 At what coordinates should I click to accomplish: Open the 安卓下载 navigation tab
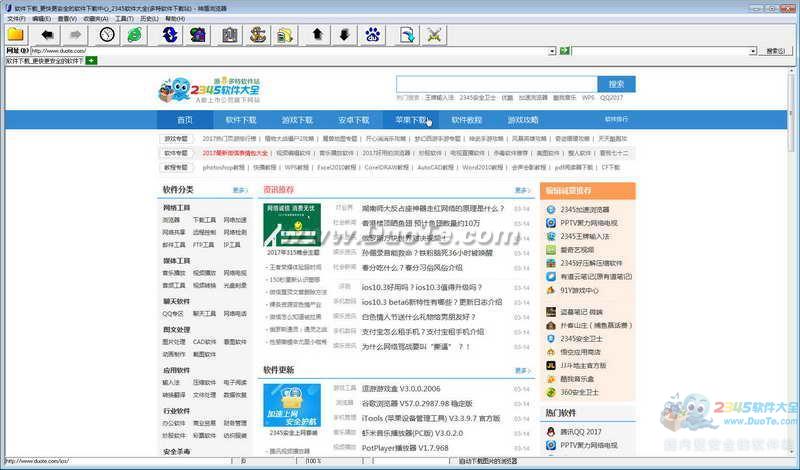(354, 120)
